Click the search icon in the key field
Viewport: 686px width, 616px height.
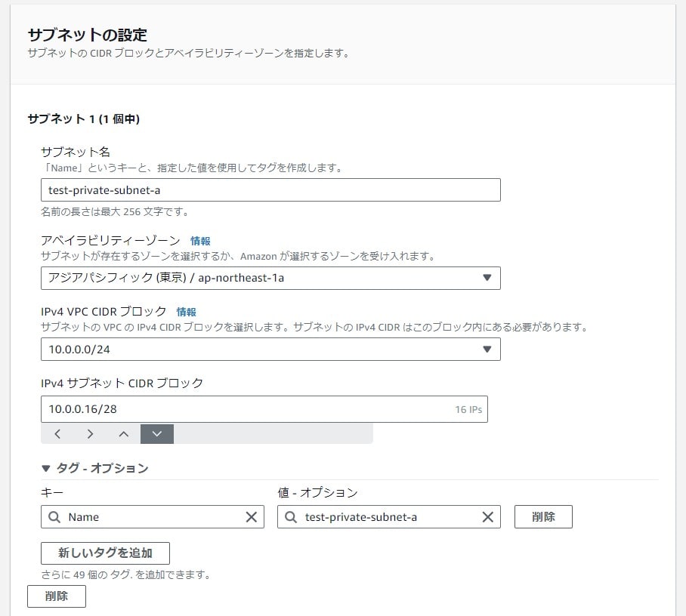[54, 517]
